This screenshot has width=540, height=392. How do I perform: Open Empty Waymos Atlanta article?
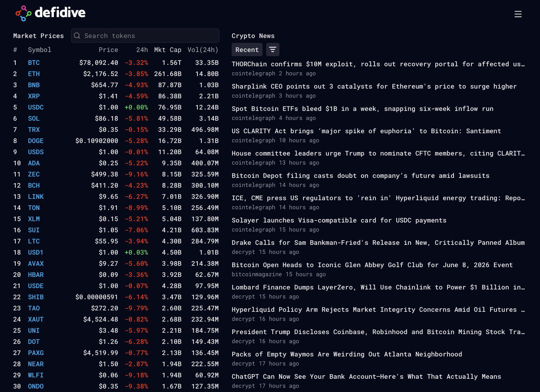[x=347, y=354]
